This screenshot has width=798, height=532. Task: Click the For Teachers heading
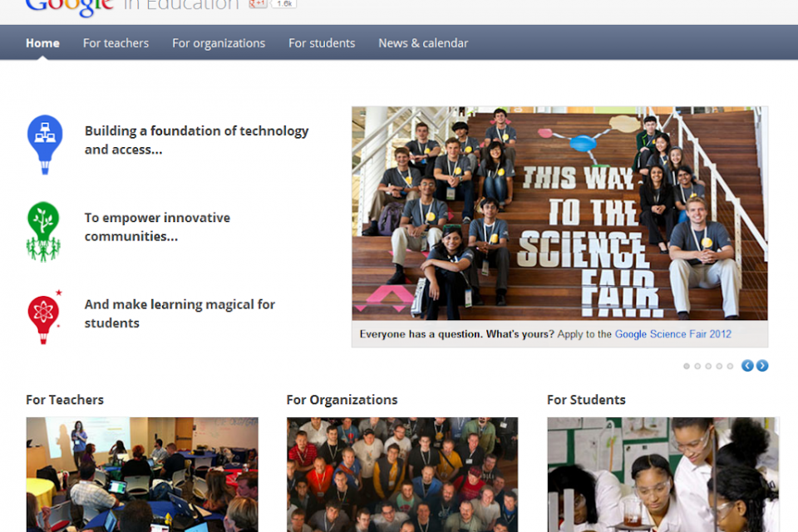(65, 400)
